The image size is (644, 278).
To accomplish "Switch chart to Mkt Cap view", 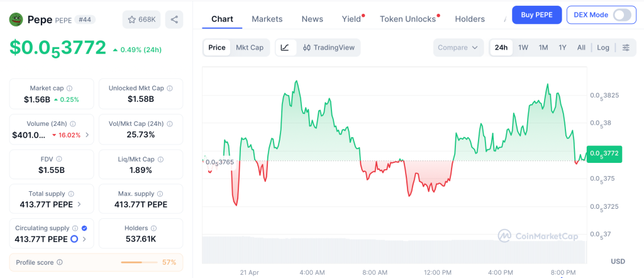I will pyautogui.click(x=250, y=47).
